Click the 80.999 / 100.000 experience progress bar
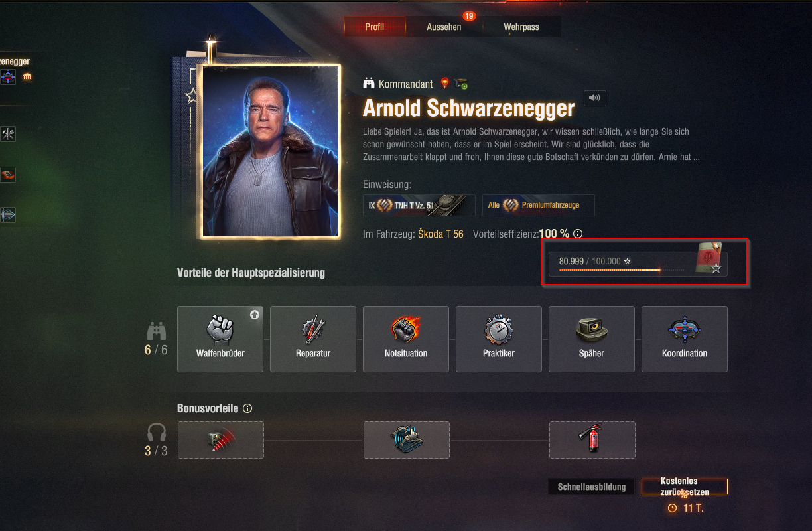This screenshot has height=531, width=812. [x=622, y=264]
